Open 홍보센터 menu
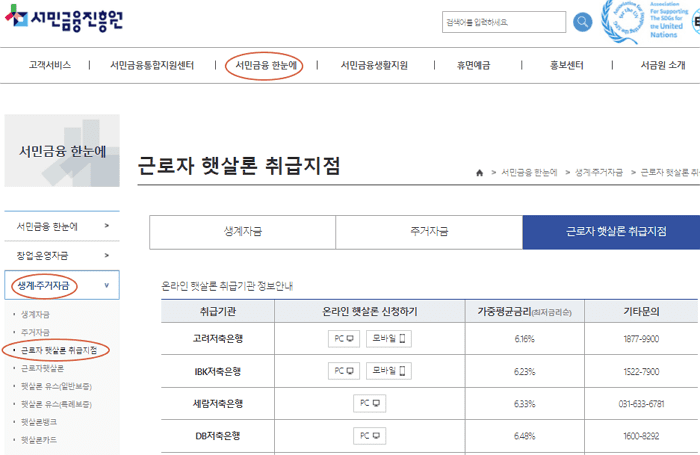 (567, 65)
